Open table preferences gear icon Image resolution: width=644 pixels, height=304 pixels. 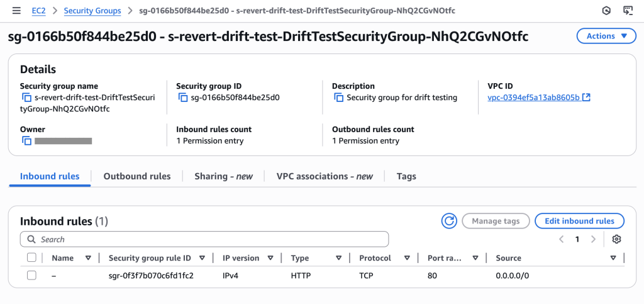pos(616,239)
